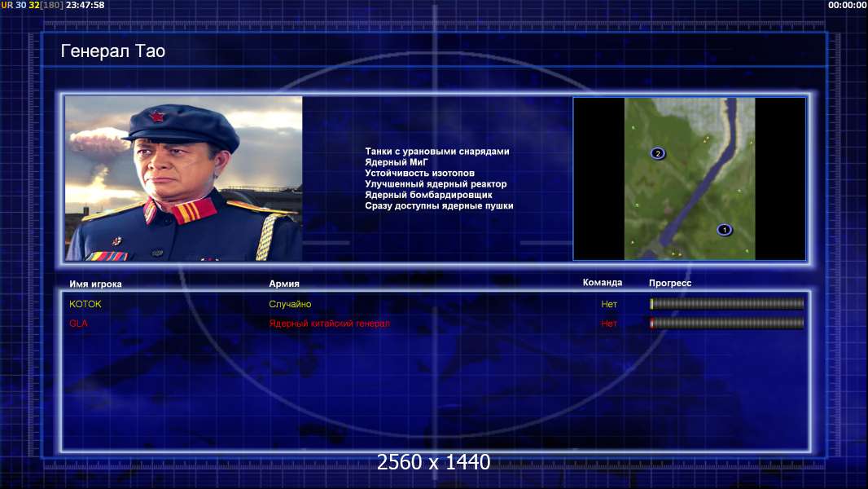Click 'Сразу доступны ядерные пушки' line
This screenshot has height=489, width=868.
click(439, 205)
